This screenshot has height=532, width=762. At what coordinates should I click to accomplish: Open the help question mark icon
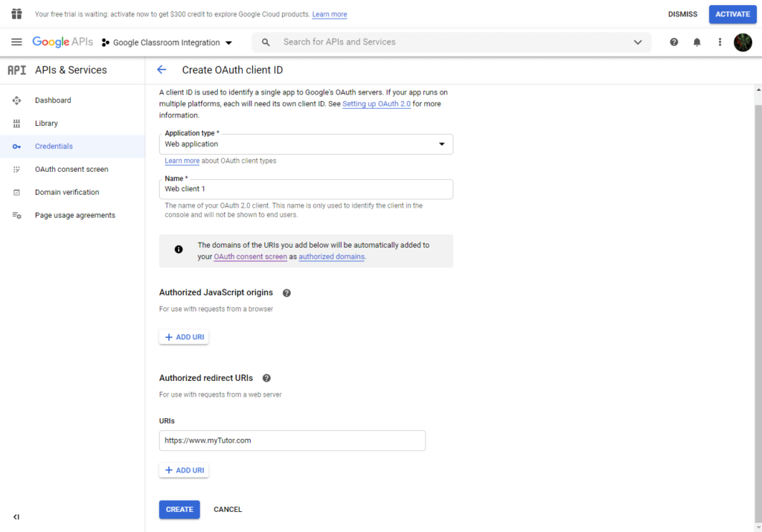(673, 42)
